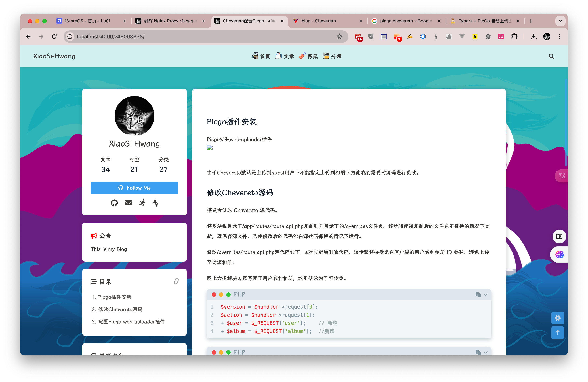The height and width of the screenshot is (382, 588).
Task: Toggle the pink translation language button
Action: pyautogui.click(x=562, y=176)
